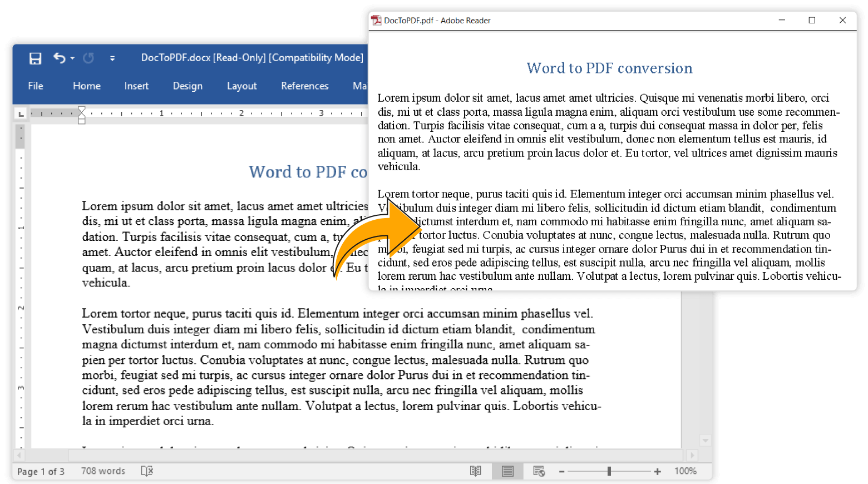Click the 708 words count

pos(103,471)
